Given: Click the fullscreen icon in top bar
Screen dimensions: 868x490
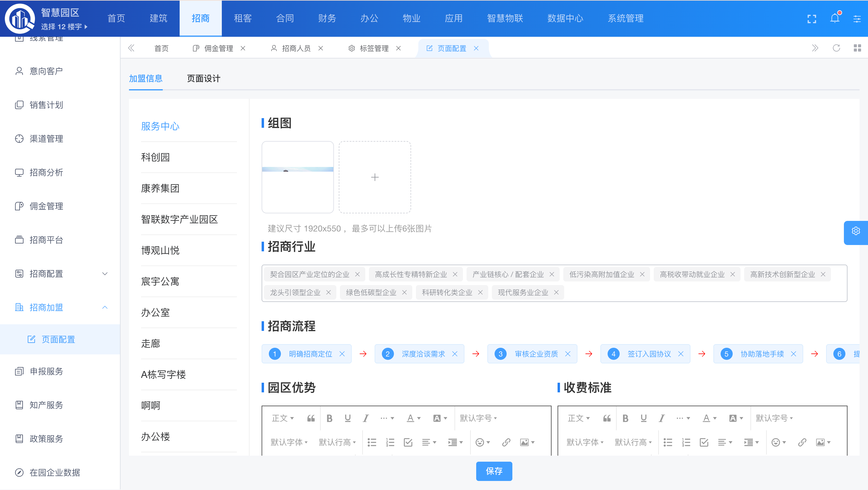Looking at the screenshot, I should point(812,19).
